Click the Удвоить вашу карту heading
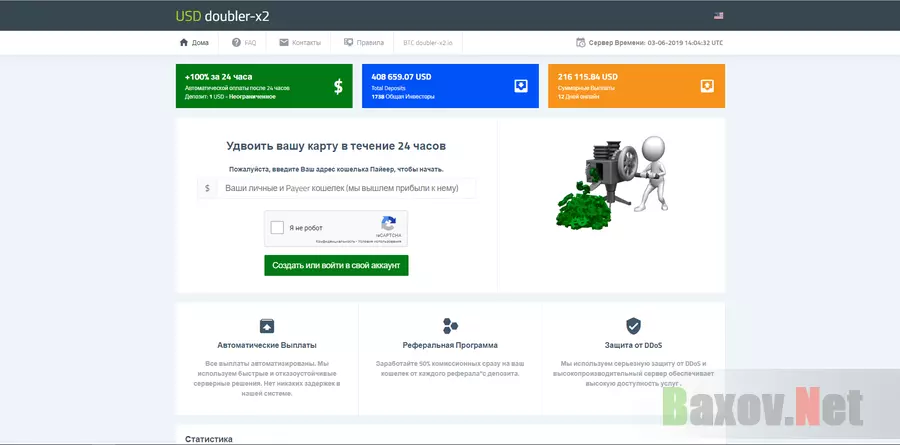900x445 pixels. [336, 146]
